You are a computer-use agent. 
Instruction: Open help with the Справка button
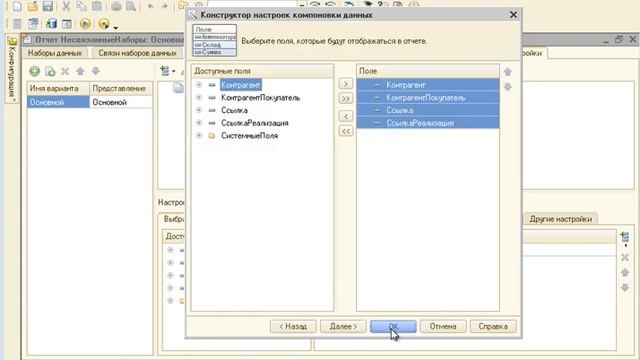[493, 327]
